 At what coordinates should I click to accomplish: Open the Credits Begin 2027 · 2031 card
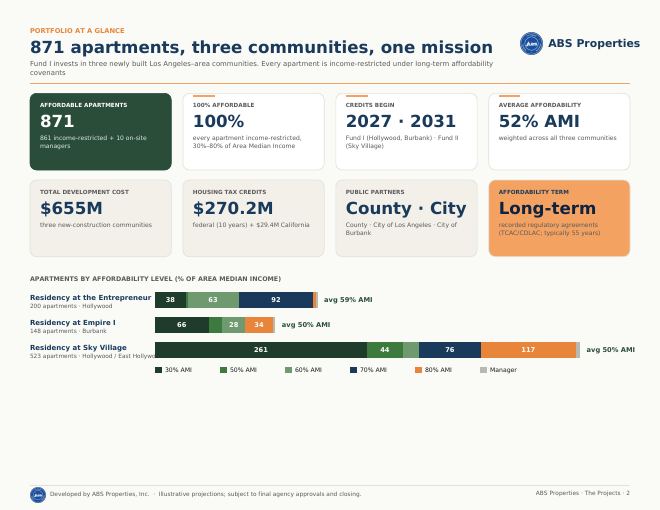[407, 132]
